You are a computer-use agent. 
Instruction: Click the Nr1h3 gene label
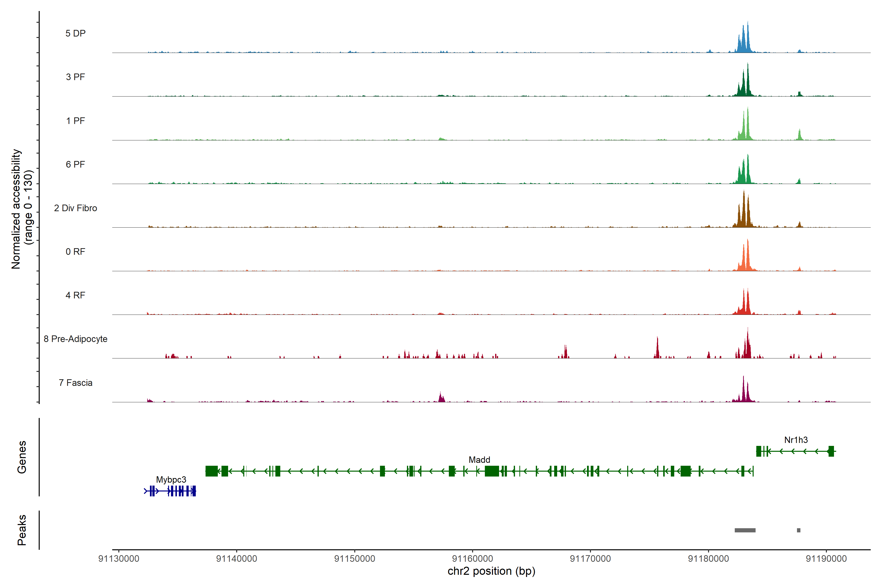click(796, 440)
